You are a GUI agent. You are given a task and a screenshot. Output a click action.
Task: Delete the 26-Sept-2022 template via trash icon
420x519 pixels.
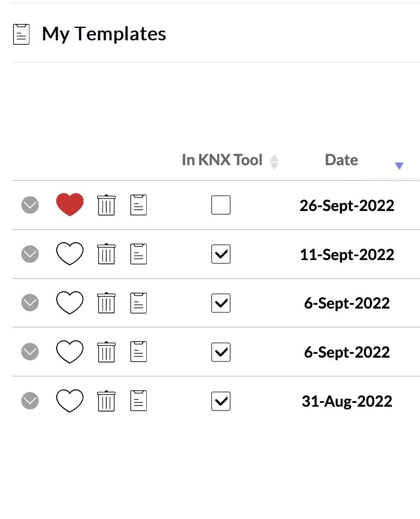(x=106, y=205)
